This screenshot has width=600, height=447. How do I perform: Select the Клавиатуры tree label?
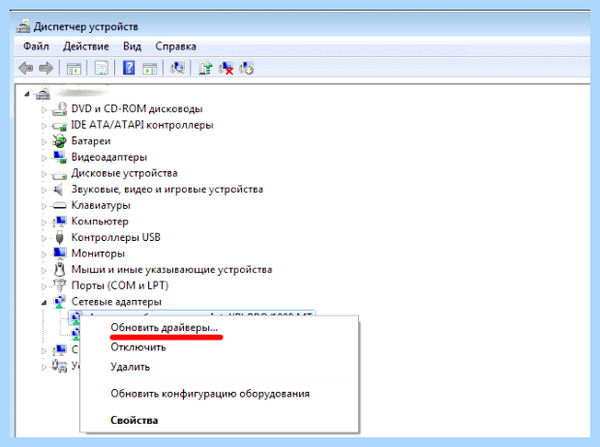coord(101,206)
